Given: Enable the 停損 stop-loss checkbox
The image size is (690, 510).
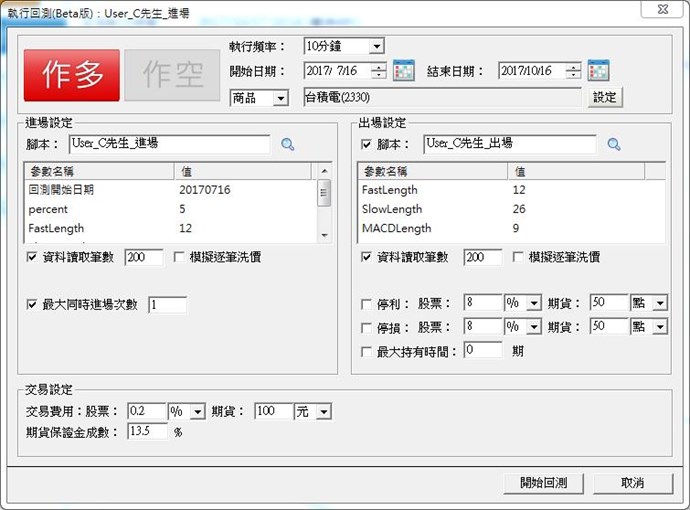Looking at the screenshot, I should tap(366, 327).
